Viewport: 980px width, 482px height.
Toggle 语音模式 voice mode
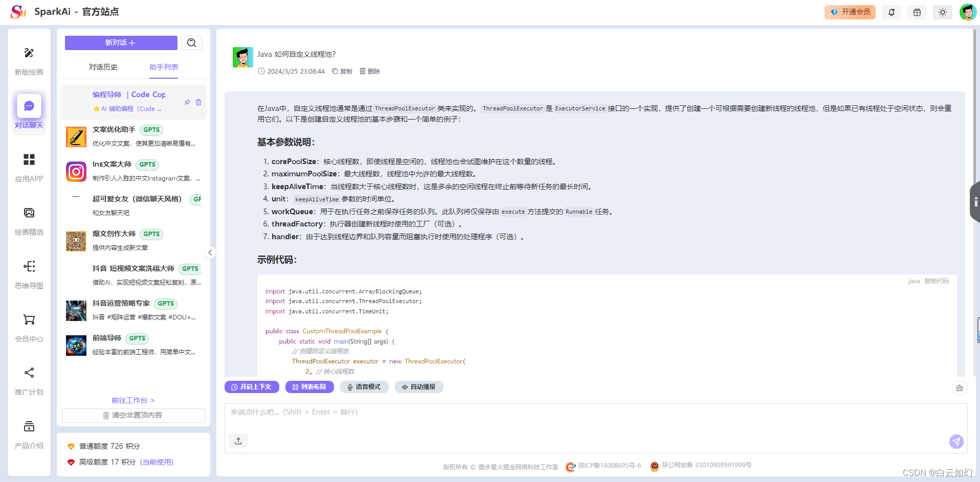pos(364,387)
